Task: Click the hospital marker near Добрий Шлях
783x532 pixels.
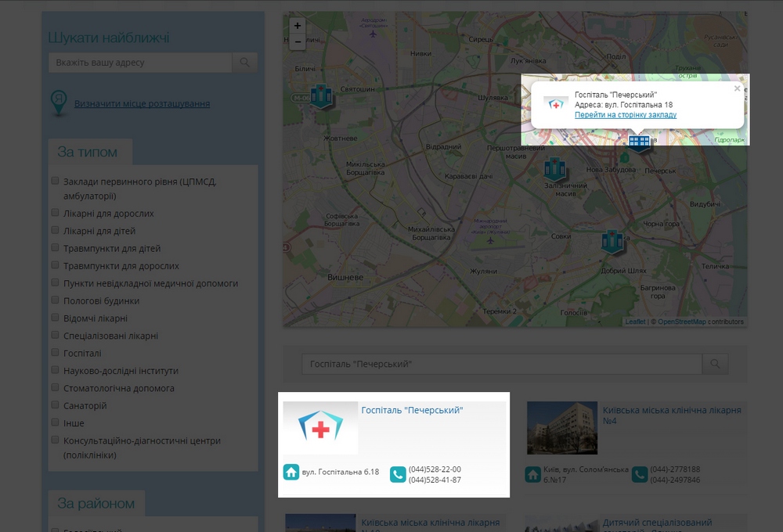Action: pos(612,243)
